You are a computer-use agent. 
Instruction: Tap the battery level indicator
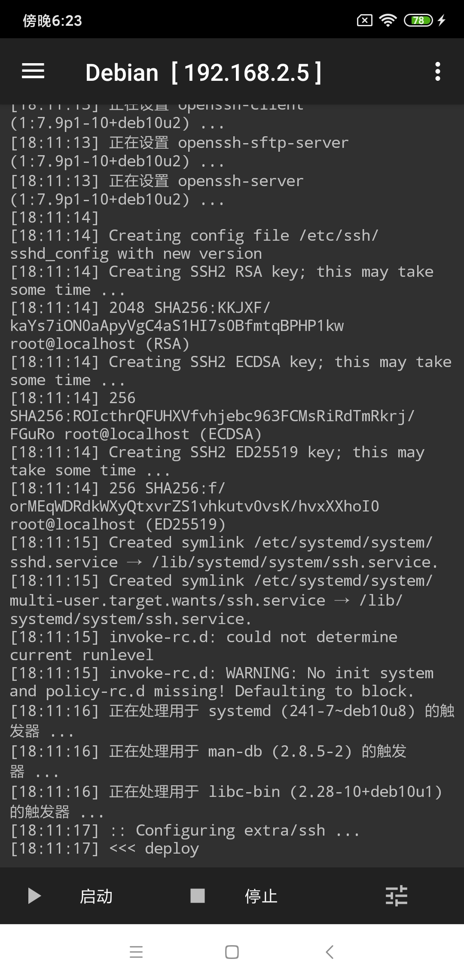[x=418, y=20]
